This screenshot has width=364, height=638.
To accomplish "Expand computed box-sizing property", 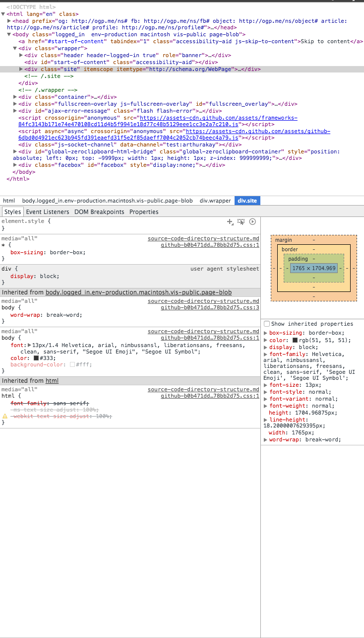I will (265, 333).
